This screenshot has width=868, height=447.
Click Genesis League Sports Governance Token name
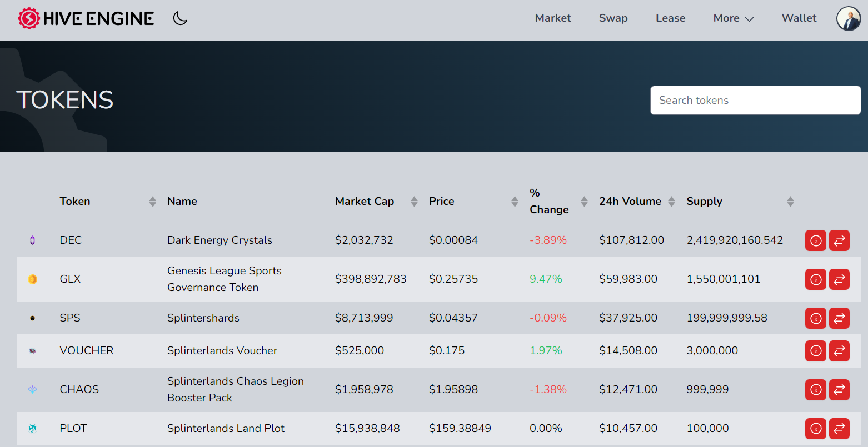click(x=225, y=279)
